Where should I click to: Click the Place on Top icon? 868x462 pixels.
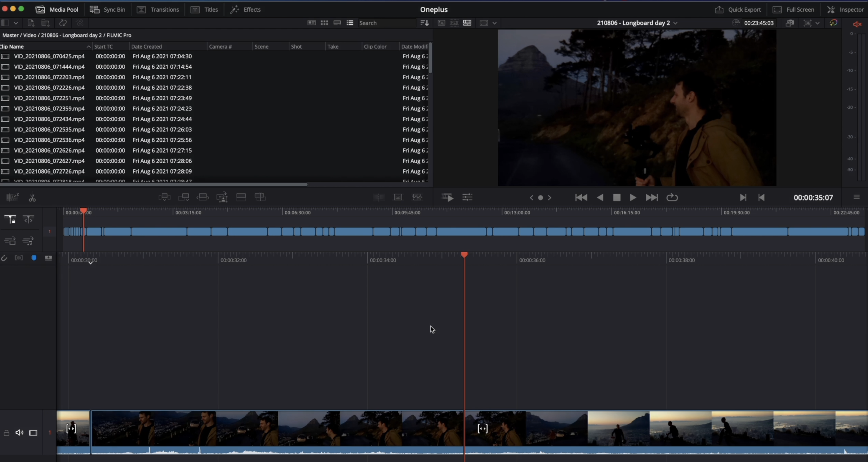pos(241,197)
